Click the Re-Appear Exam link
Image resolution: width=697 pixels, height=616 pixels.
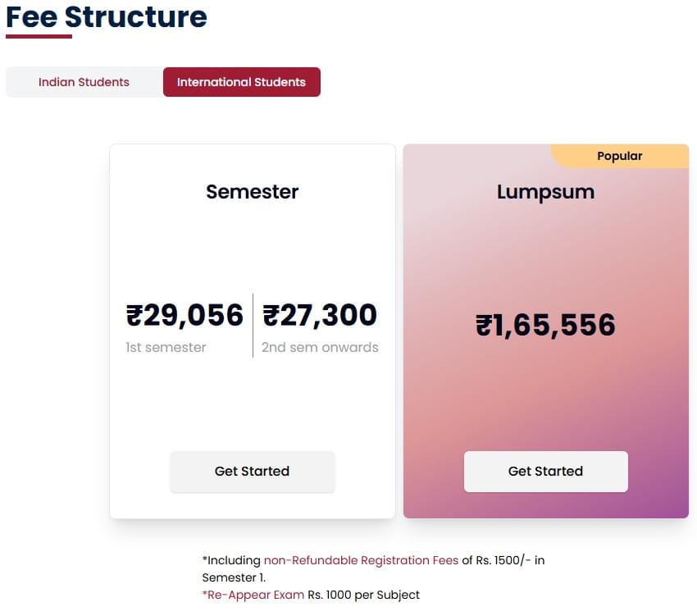tap(253, 595)
